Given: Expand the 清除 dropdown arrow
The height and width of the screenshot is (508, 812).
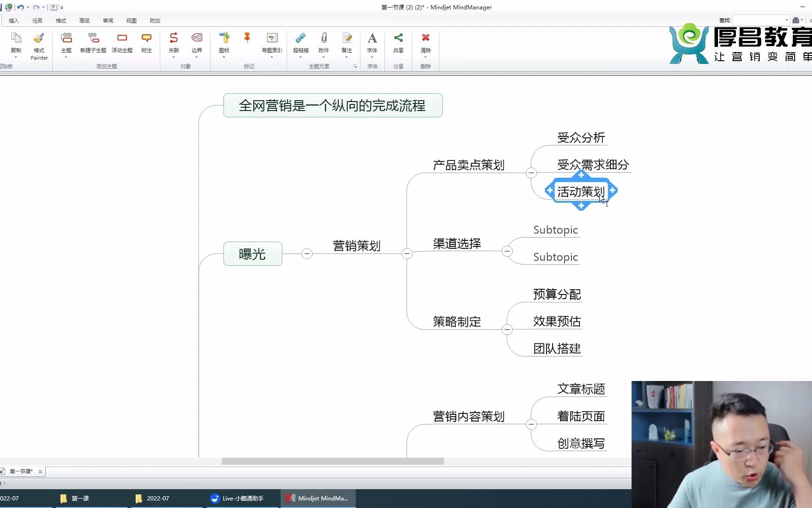Looking at the screenshot, I should point(426,57).
